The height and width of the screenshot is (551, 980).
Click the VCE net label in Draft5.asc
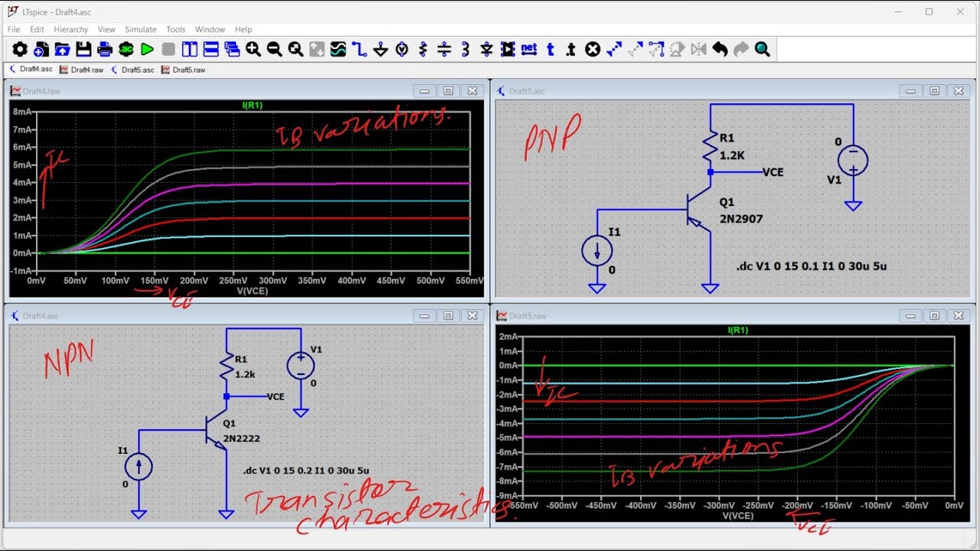click(x=773, y=172)
